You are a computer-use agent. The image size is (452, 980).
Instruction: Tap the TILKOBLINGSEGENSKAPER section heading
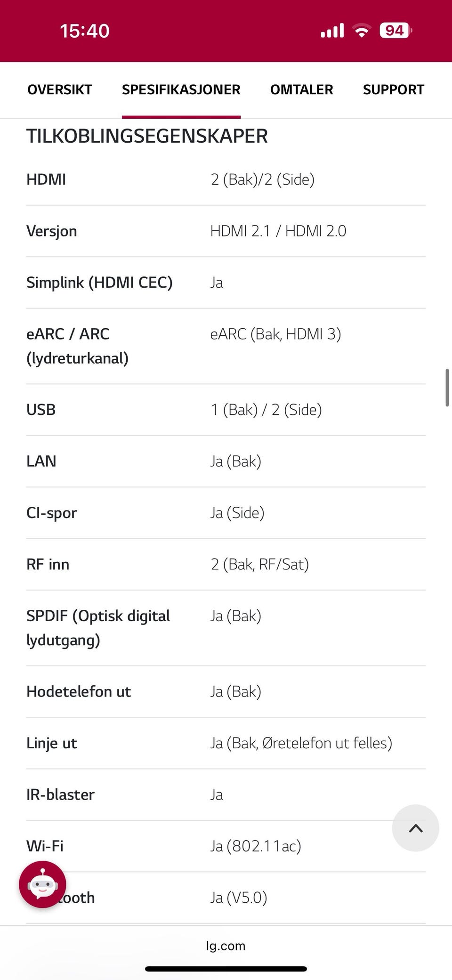click(x=147, y=136)
